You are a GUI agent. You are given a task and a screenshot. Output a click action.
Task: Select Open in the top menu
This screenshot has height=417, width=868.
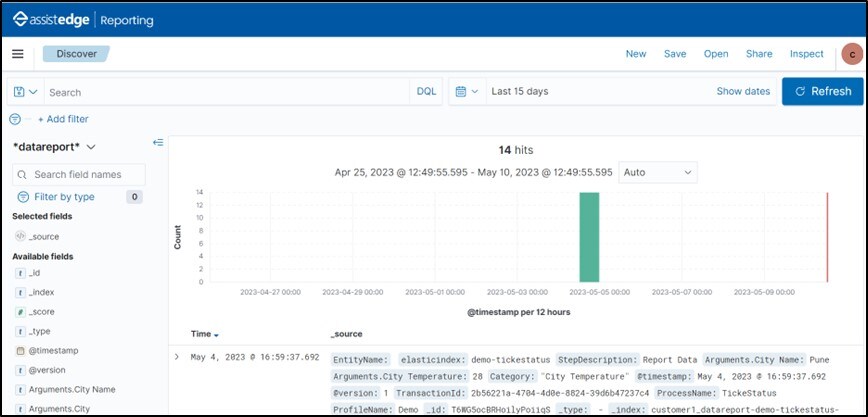[x=716, y=54]
